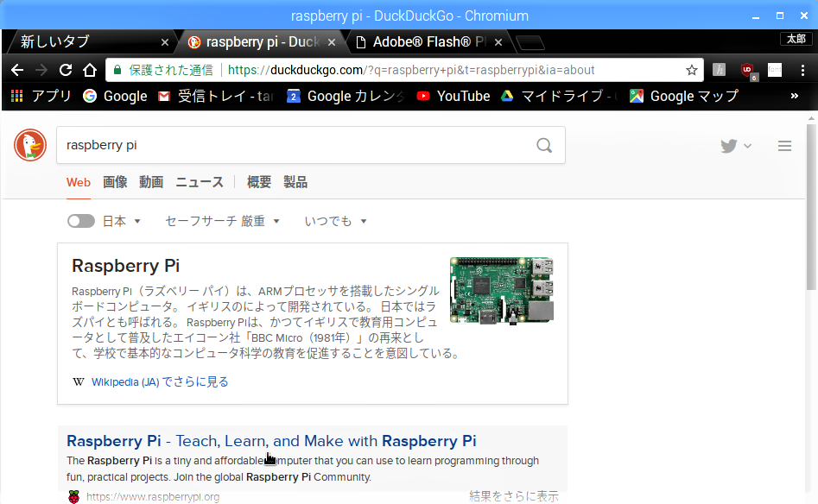
Task: Open the セーフサーチ 厳重 dropdown
Action: (x=222, y=221)
